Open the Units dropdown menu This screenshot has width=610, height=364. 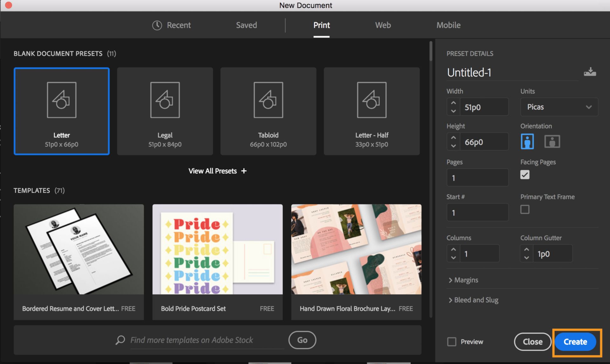point(558,106)
